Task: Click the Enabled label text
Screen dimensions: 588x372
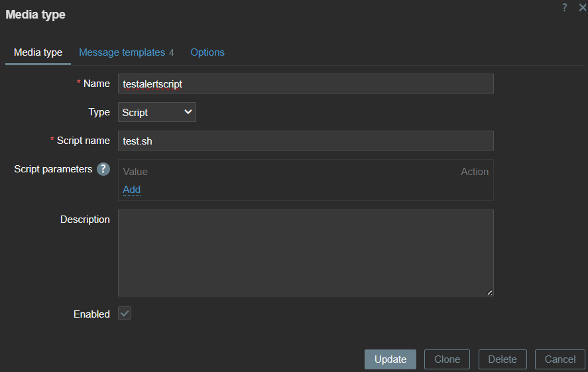Action: (91, 314)
